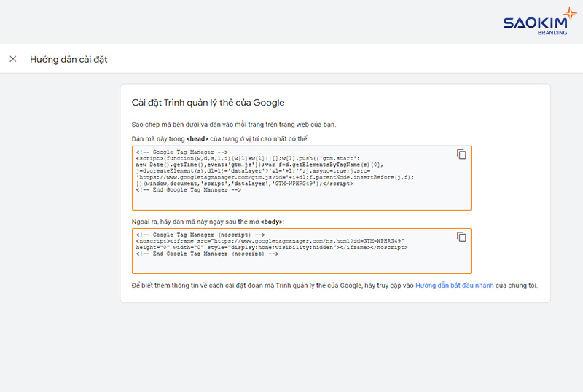Image resolution: width=583 pixels, height=392 pixels.
Task: Close the Hướng dẫn cài đặt panel
Action: click(x=13, y=59)
